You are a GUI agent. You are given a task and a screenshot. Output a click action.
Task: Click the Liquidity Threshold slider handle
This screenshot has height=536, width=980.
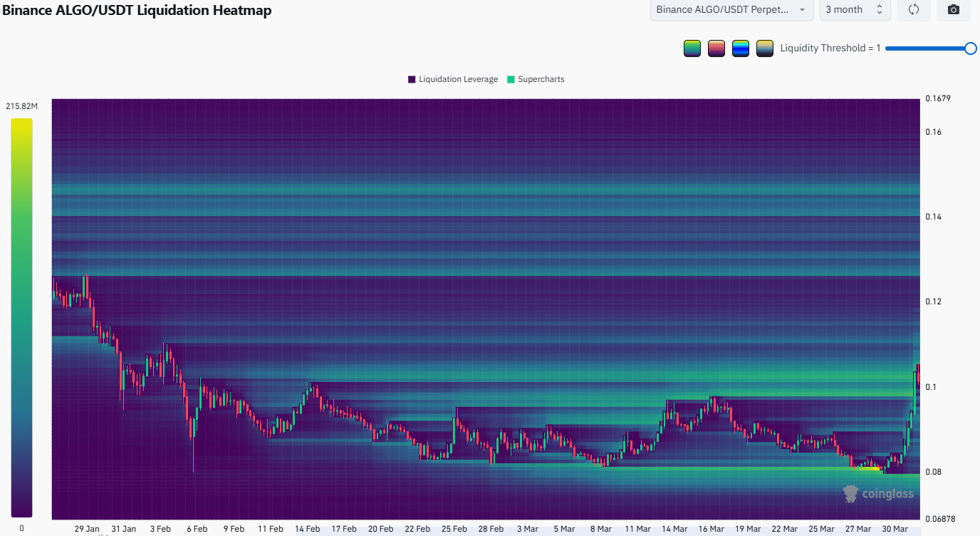(x=970, y=48)
